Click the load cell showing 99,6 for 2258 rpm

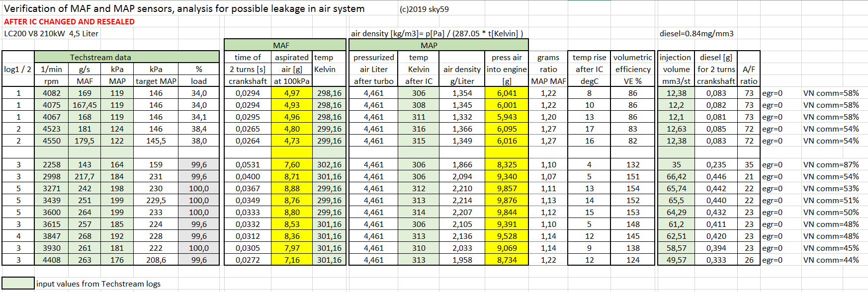pyautogui.click(x=199, y=164)
